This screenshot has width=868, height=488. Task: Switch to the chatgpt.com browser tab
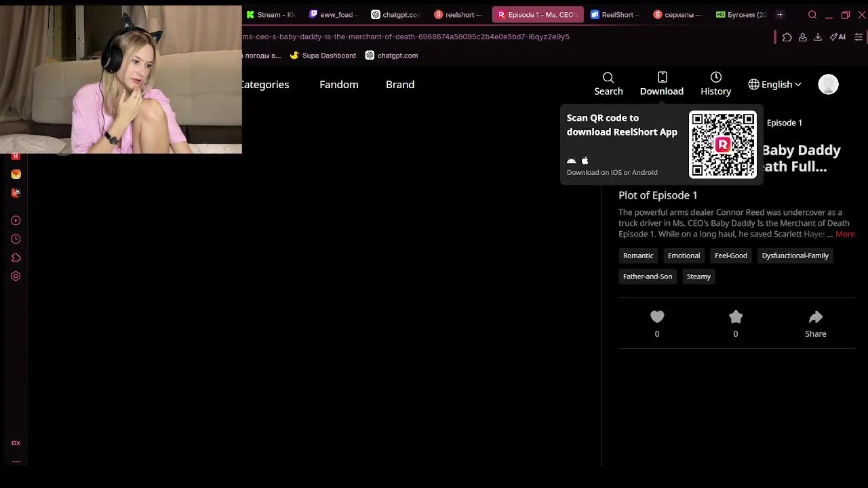[x=396, y=15]
